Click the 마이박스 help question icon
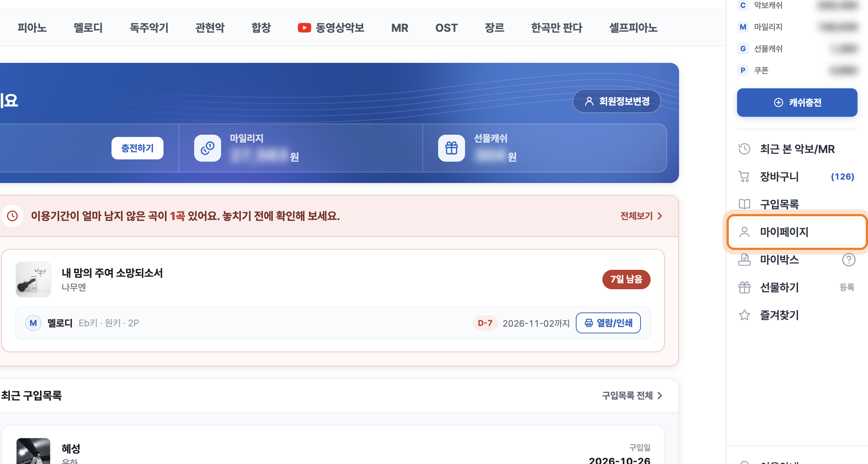Screen dimensions: 868x464 tap(849, 260)
